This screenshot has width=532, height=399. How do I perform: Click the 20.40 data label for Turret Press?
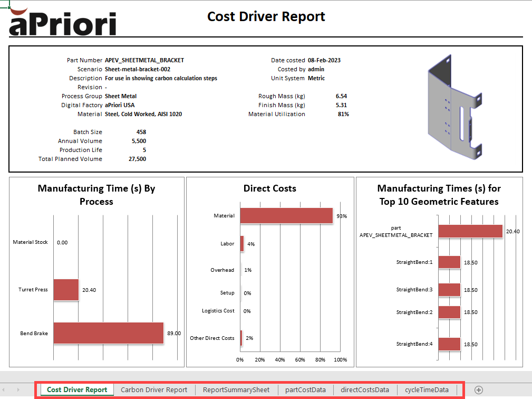[x=89, y=290]
